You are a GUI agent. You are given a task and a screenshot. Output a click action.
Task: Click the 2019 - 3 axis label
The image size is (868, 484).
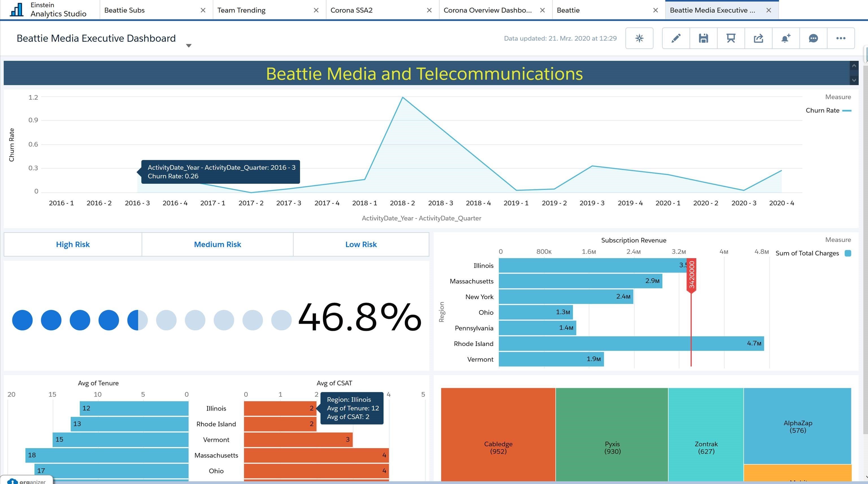pyautogui.click(x=592, y=203)
